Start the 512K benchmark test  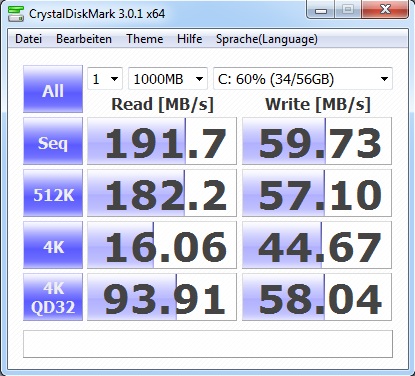tap(53, 193)
